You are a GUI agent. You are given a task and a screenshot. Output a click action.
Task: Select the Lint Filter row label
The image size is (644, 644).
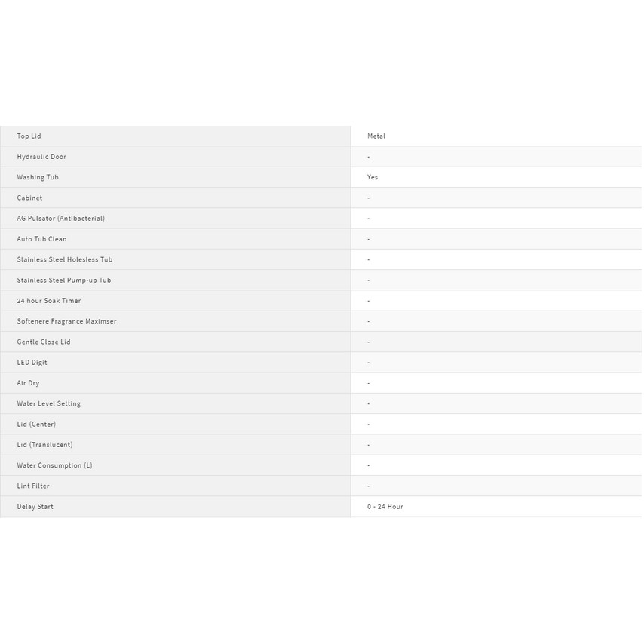(33, 486)
